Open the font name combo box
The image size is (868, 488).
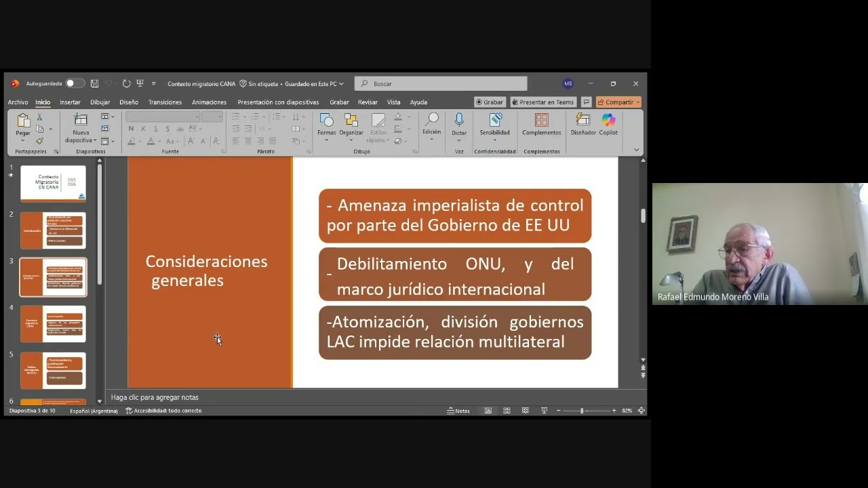coord(163,117)
